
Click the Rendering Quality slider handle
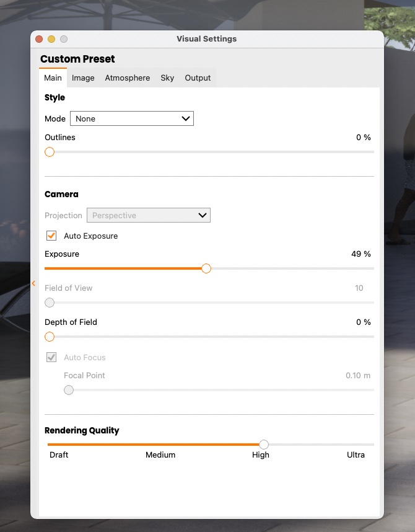click(264, 445)
